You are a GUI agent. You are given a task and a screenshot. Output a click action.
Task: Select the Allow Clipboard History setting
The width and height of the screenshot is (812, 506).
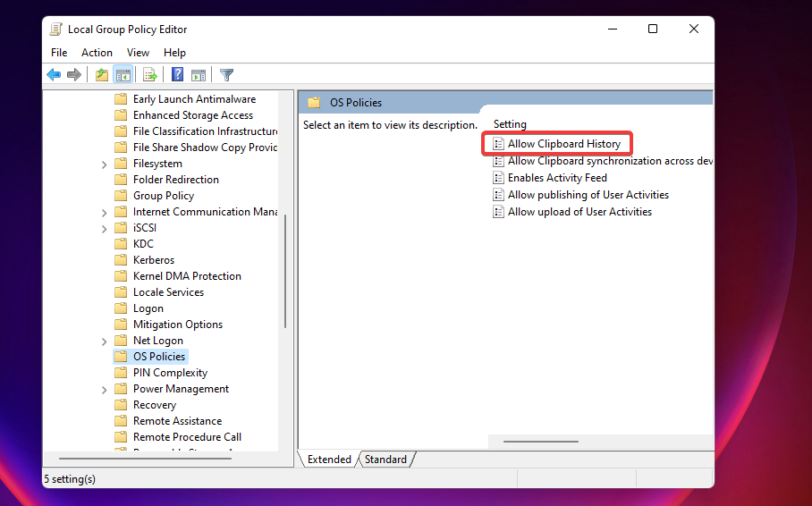563,144
